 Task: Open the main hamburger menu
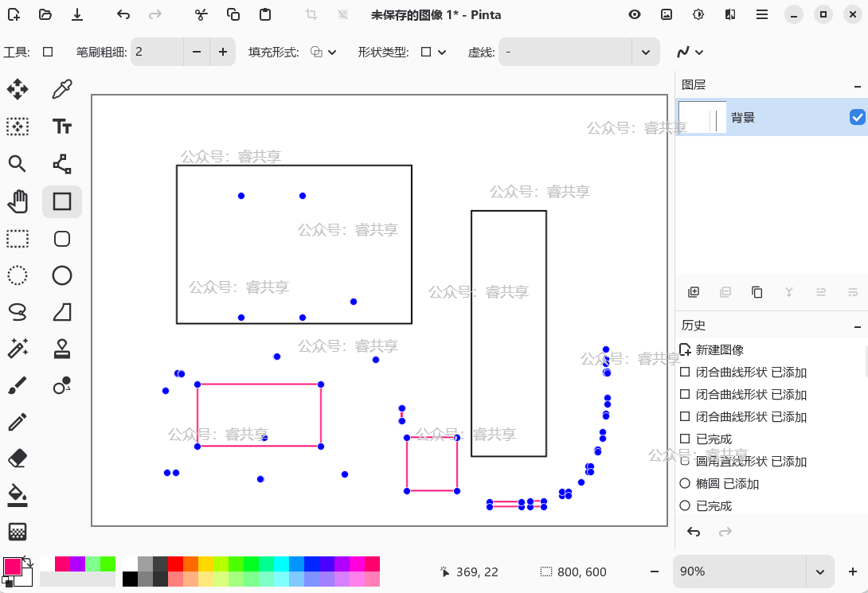(x=762, y=14)
